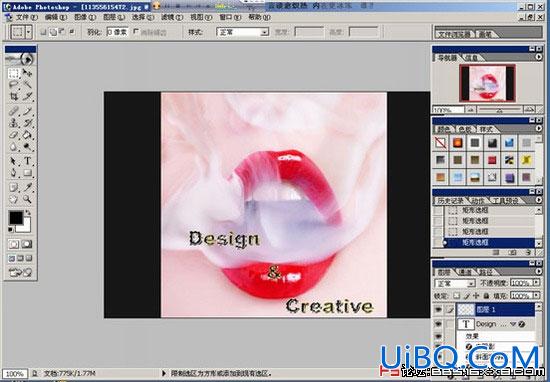Select the Rectangular Marquee tool
Screen dimensions: 550x382
14,73
